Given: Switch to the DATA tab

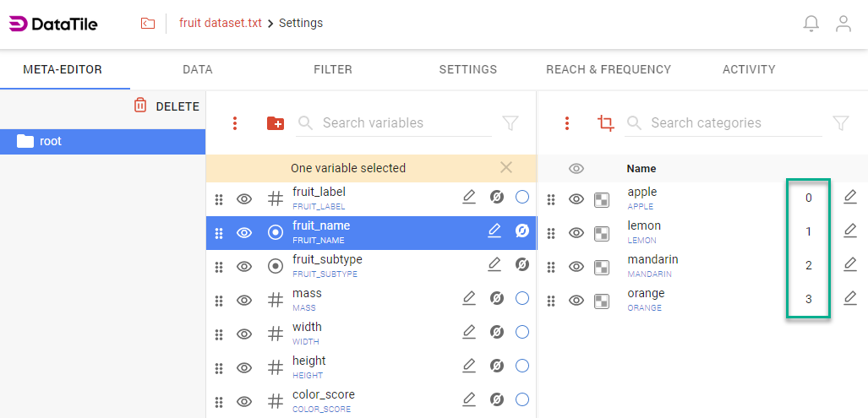Looking at the screenshot, I should [198, 69].
